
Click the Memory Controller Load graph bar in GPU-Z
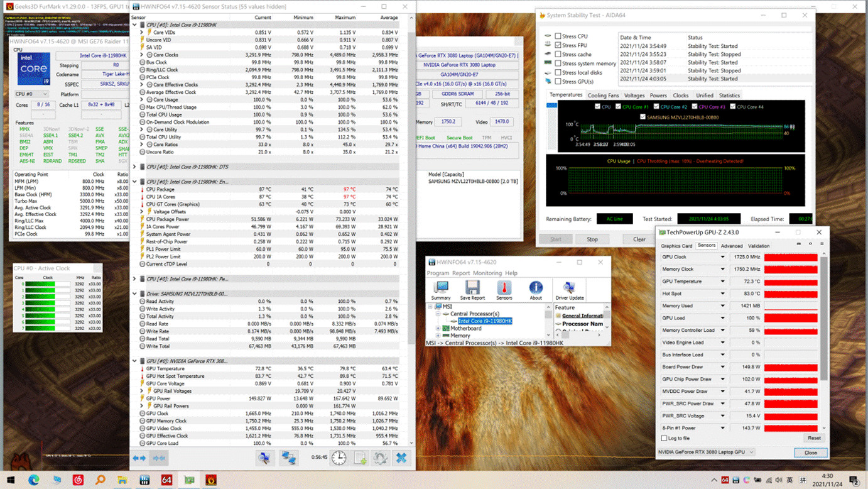[791, 331]
